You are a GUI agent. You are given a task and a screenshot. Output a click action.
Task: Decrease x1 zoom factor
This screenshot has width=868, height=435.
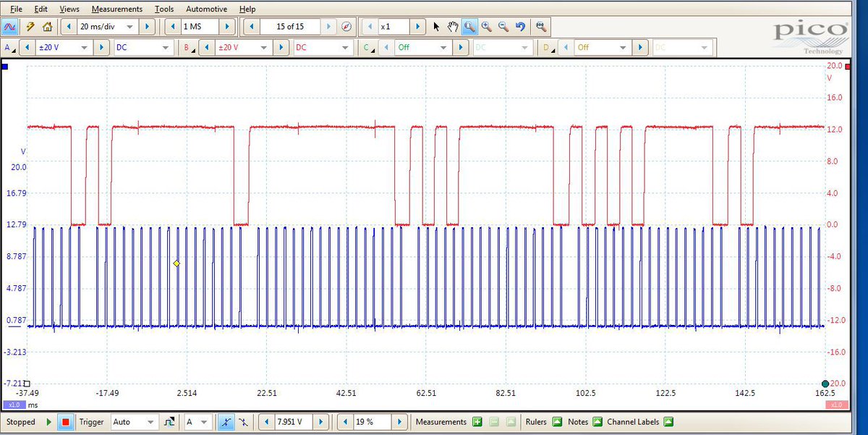click(x=370, y=27)
